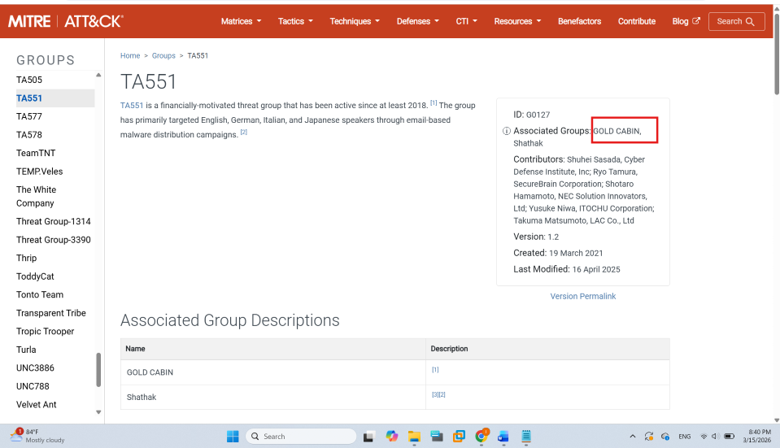Open citation [2] after 'distribution campaigns'
This screenshot has width=780, height=448.
coord(244,132)
